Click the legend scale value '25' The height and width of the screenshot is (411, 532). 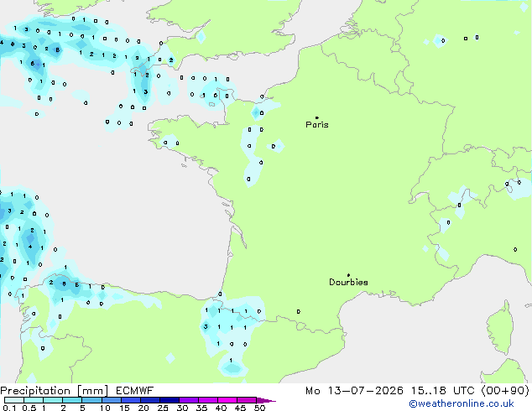(163, 408)
